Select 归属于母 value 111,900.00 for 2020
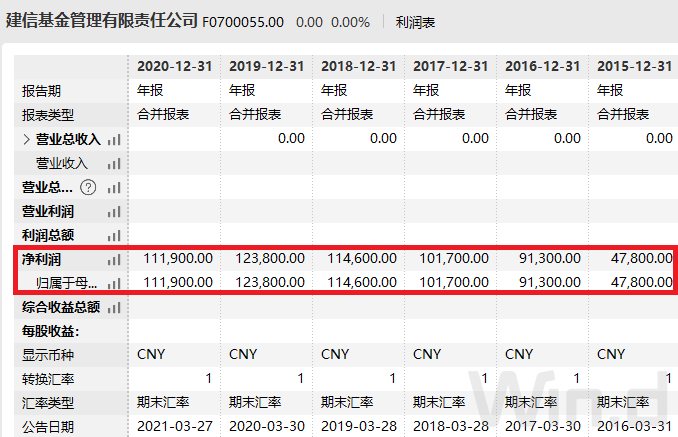 (178, 282)
